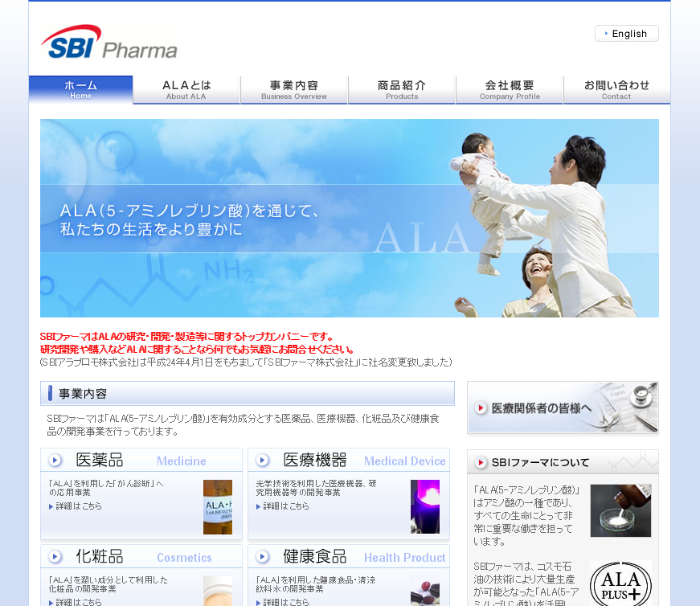Open the お問い合わせ Contact tab
This screenshot has height=606, width=700.
616,90
